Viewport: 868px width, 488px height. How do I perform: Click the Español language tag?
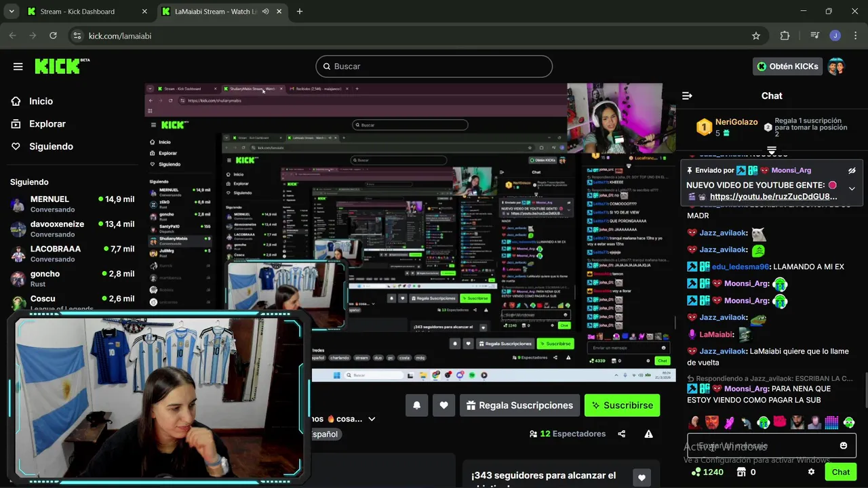[325, 434]
